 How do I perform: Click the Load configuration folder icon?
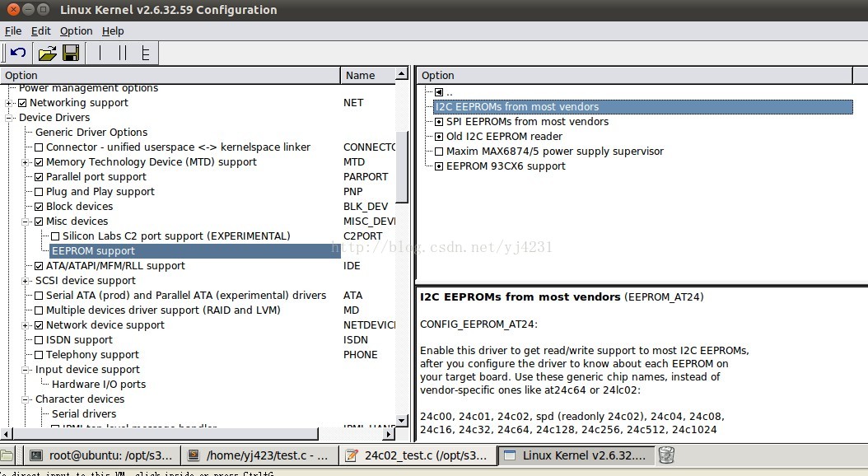(48, 54)
